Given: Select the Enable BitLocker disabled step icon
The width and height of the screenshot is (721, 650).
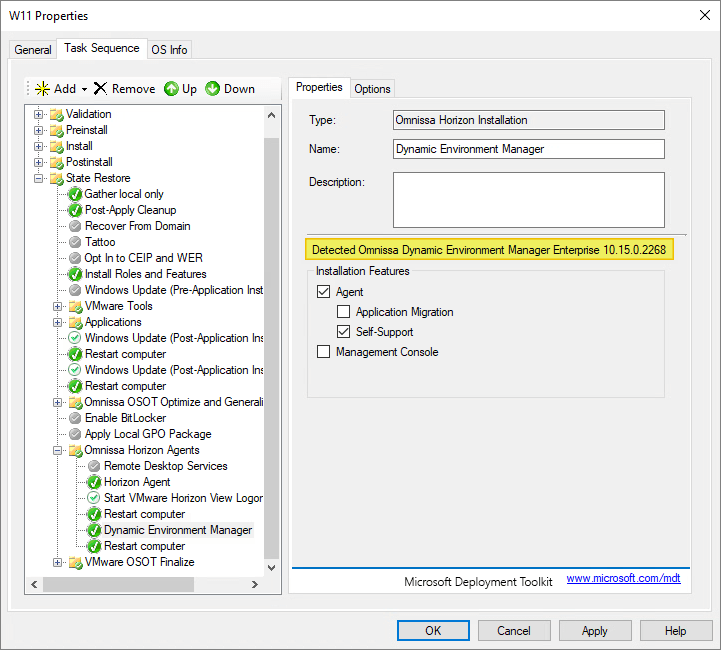Looking at the screenshot, I should pyautogui.click(x=75, y=418).
